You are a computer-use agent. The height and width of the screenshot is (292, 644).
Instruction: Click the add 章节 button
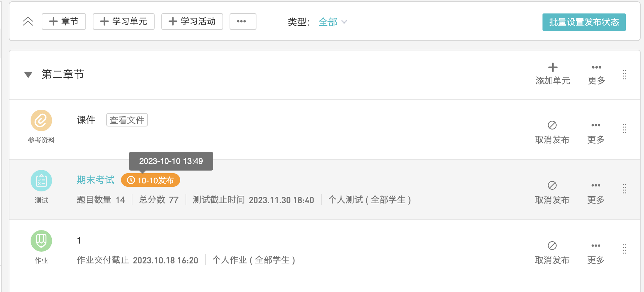(x=64, y=22)
